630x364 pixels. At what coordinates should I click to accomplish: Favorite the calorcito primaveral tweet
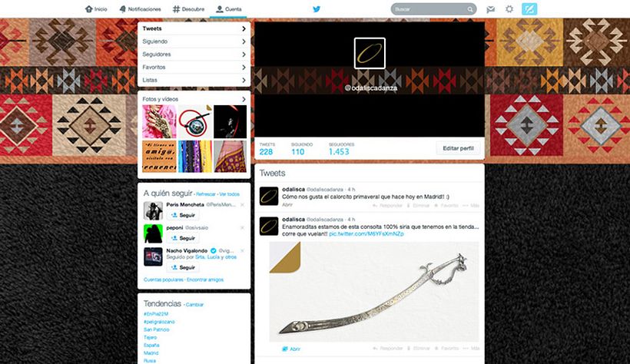click(446, 206)
